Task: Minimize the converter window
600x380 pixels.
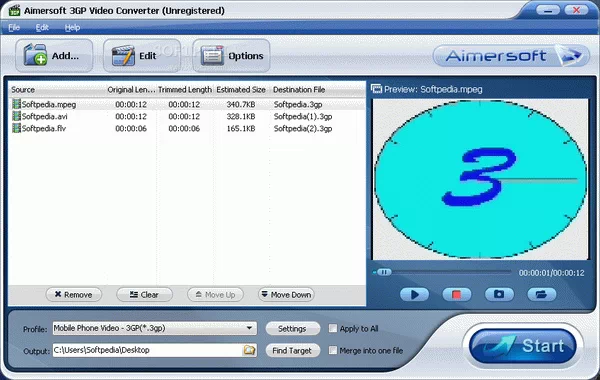Action: coord(548,10)
